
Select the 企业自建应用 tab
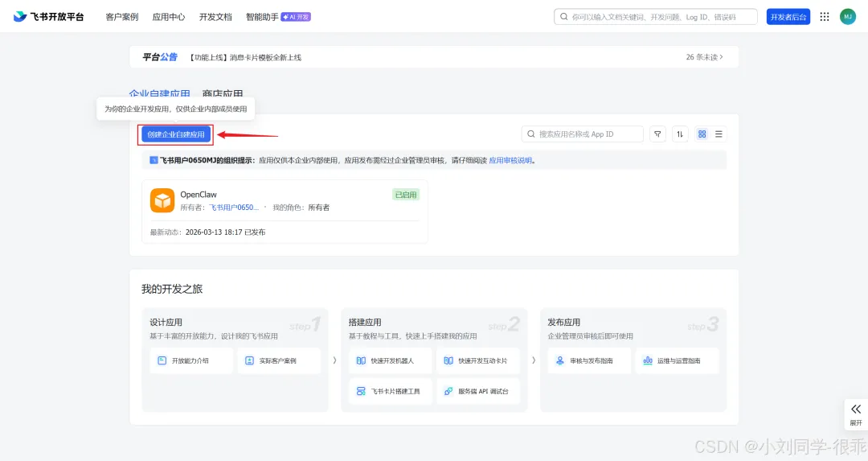[x=159, y=93]
